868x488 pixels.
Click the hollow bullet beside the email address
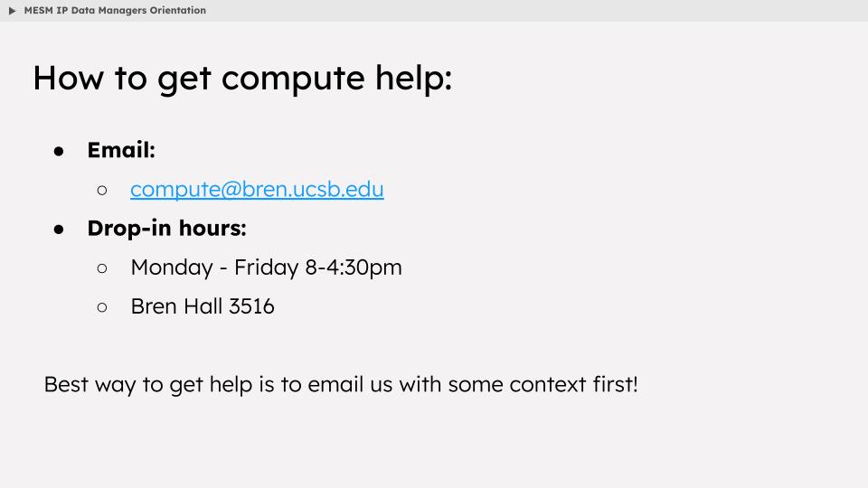[x=102, y=191]
